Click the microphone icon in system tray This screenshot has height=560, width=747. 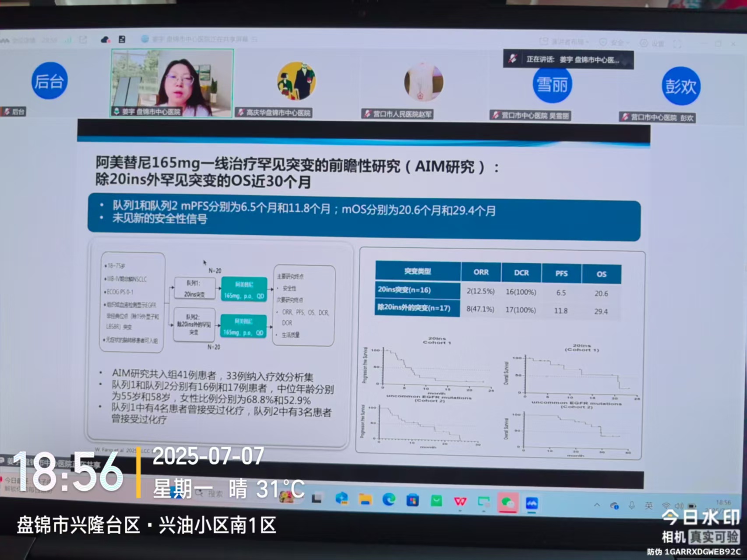pyautogui.click(x=631, y=505)
